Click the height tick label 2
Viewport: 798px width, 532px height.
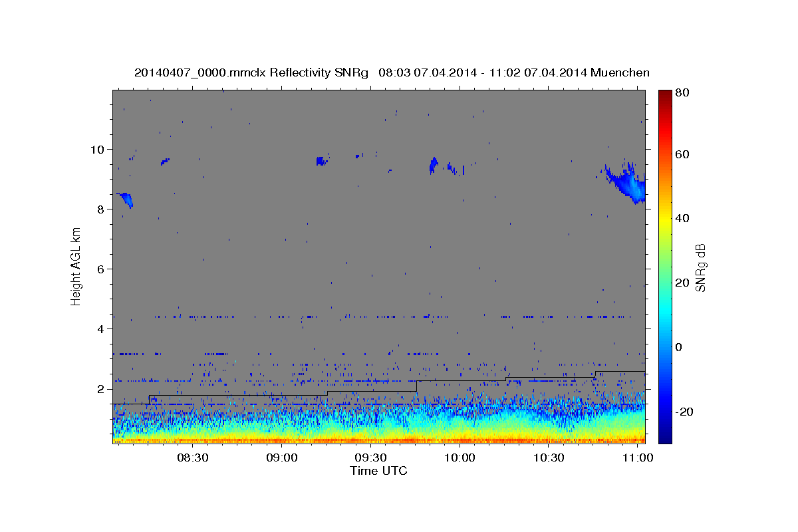click(102, 388)
